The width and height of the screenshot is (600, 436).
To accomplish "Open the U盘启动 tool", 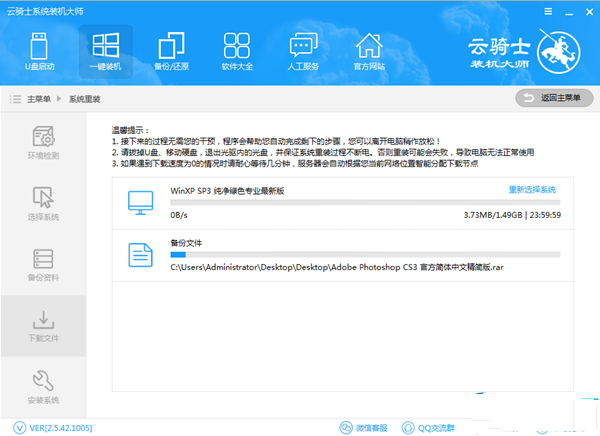I will pyautogui.click(x=39, y=52).
